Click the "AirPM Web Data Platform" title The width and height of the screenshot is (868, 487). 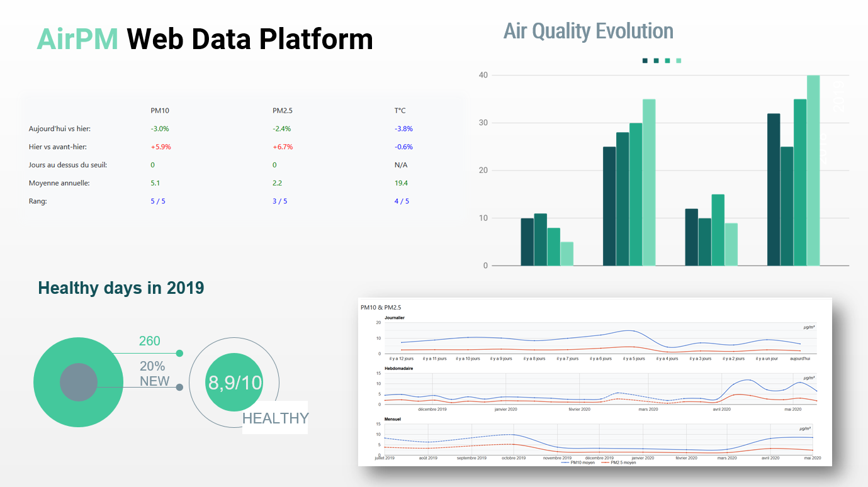pos(205,39)
